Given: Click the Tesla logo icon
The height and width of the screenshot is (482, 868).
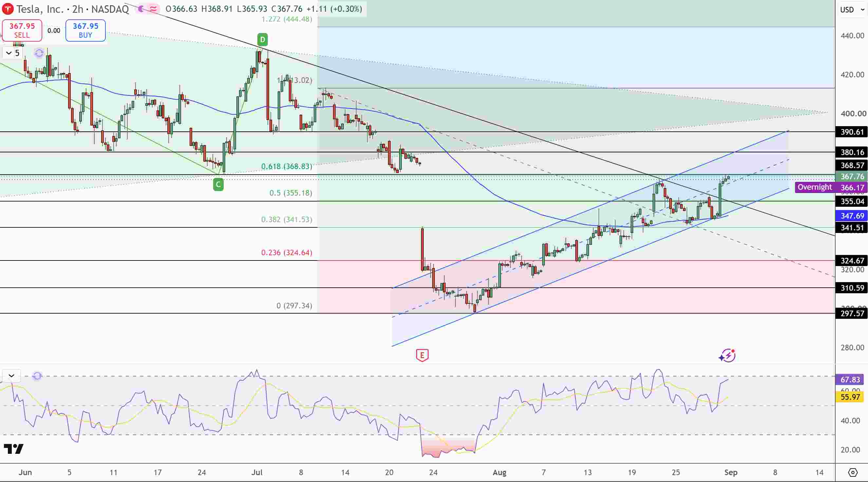Looking at the screenshot, I should 8,9.
